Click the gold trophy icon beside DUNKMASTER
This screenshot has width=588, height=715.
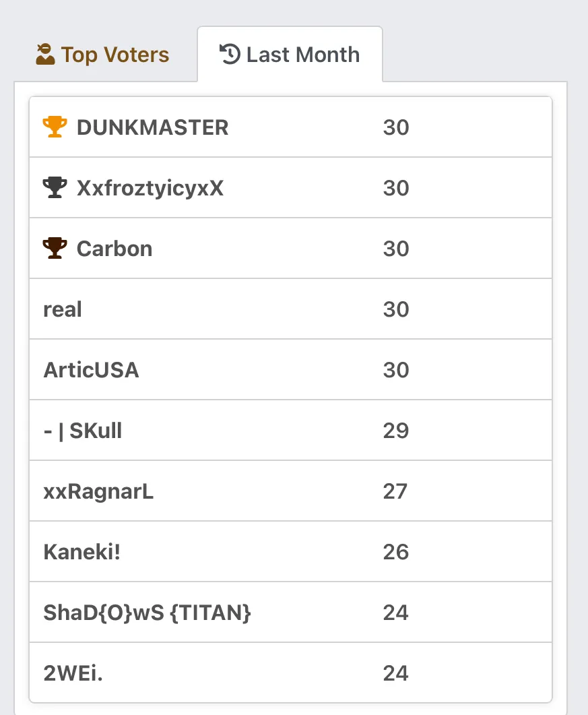point(55,127)
